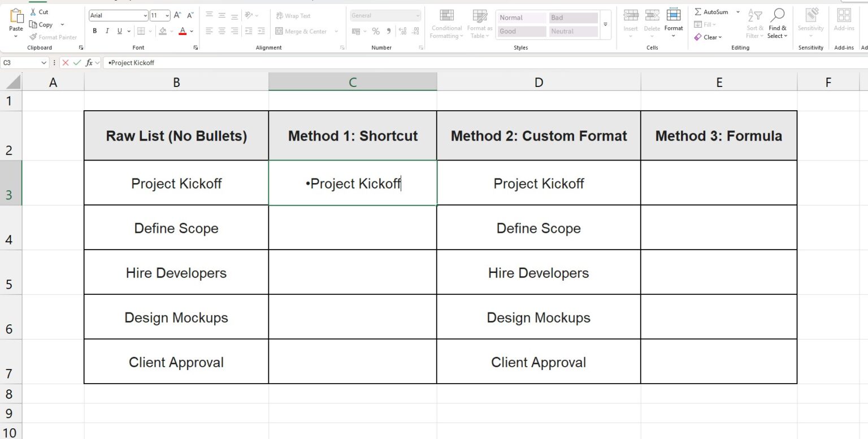868x439 pixels.
Task: Open the Clipboard group dialog launcher
Action: [x=81, y=48]
